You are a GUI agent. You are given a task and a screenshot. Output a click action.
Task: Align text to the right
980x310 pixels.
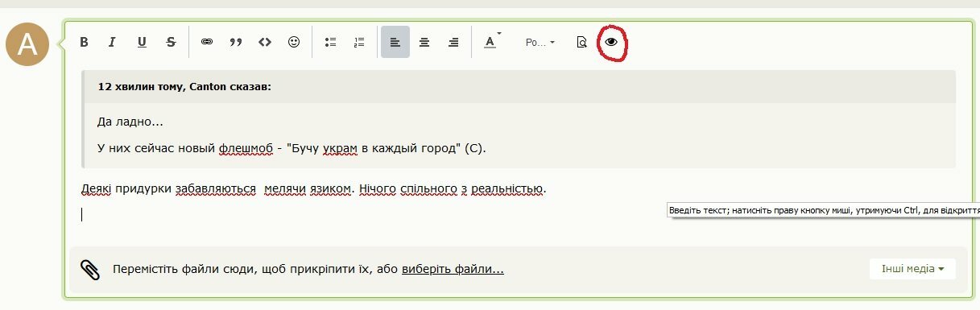click(x=453, y=43)
